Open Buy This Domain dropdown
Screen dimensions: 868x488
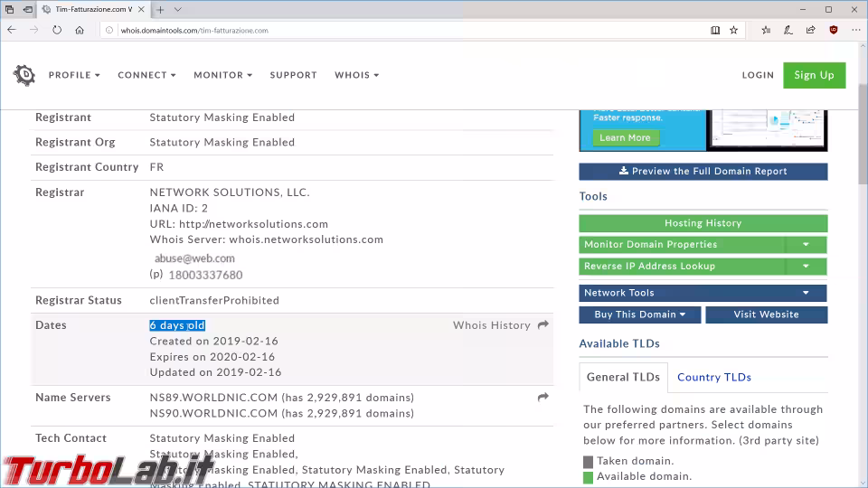[640, 314]
